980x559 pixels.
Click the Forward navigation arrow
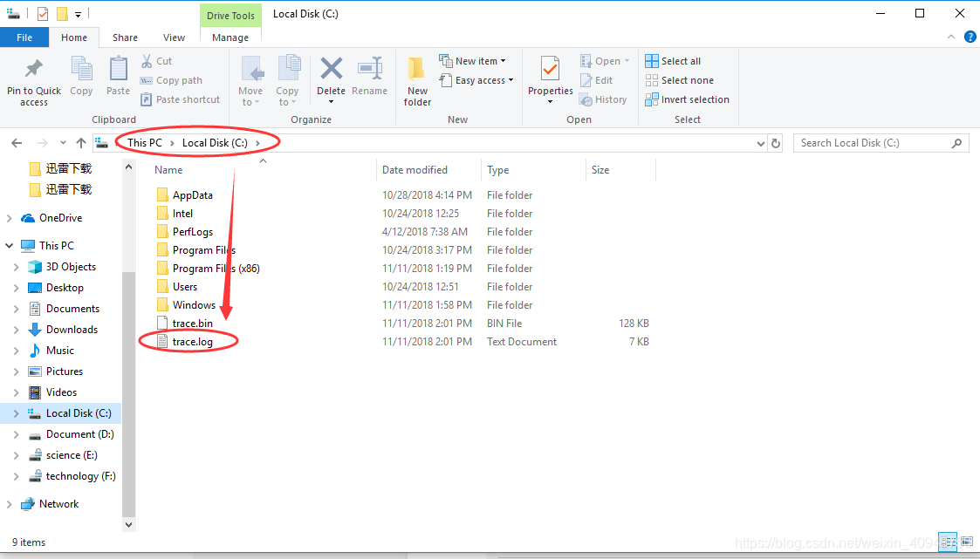click(x=43, y=143)
